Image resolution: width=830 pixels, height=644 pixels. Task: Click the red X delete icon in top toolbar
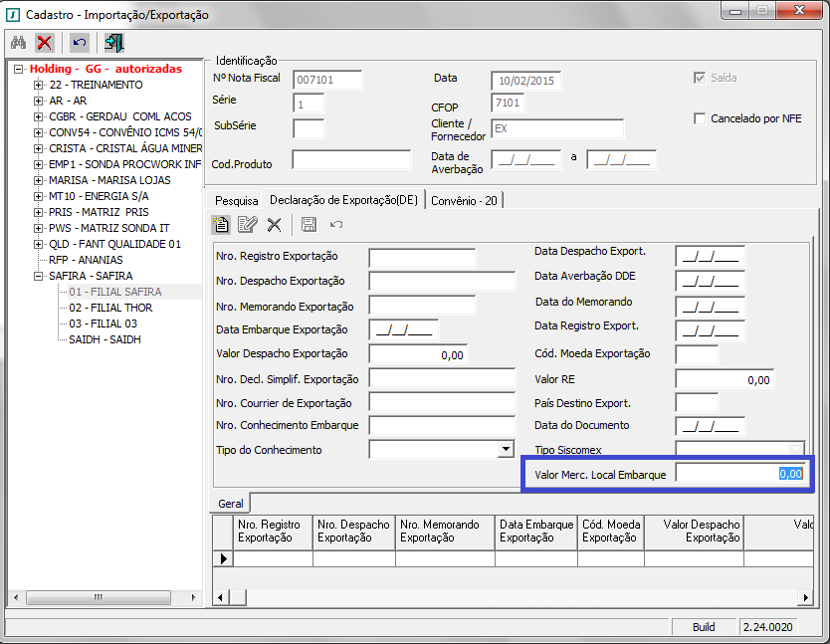coord(44,43)
